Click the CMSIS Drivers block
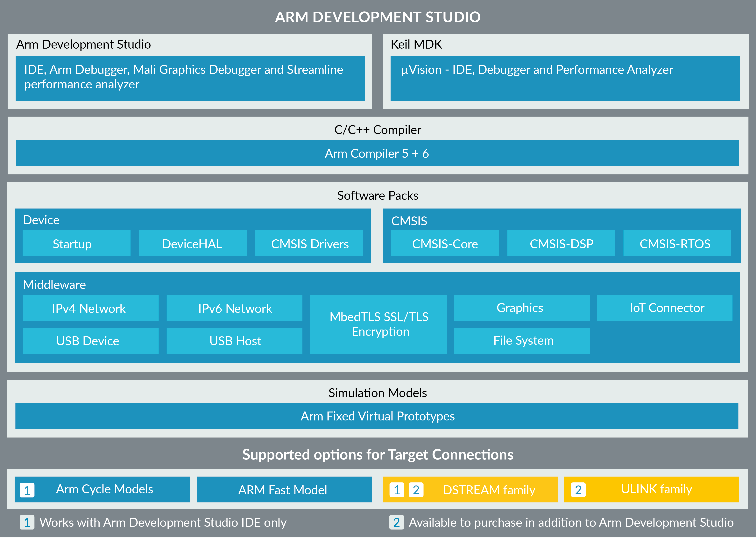 308,243
